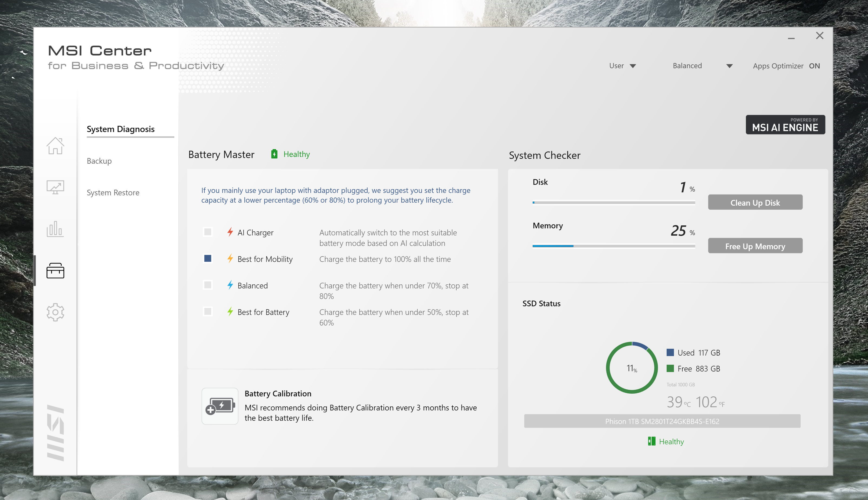Click the 'Battery Master' heading
This screenshot has height=500, width=868.
(x=221, y=154)
